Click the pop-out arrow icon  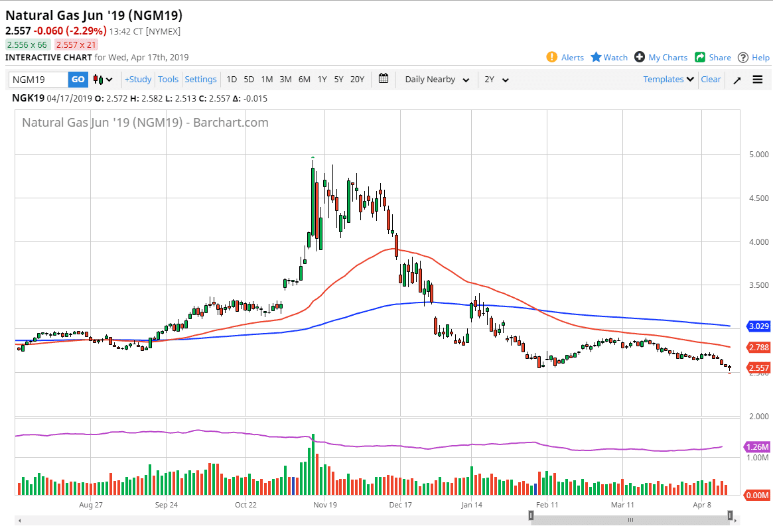click(x=737, y=80)
